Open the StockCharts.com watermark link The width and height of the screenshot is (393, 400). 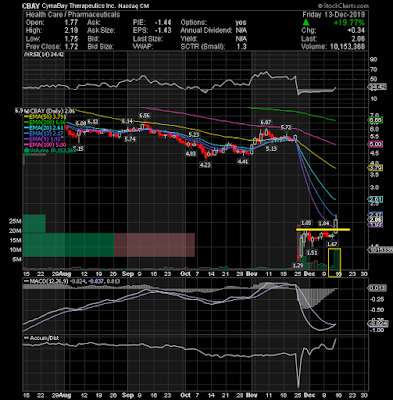click(343, 6)
